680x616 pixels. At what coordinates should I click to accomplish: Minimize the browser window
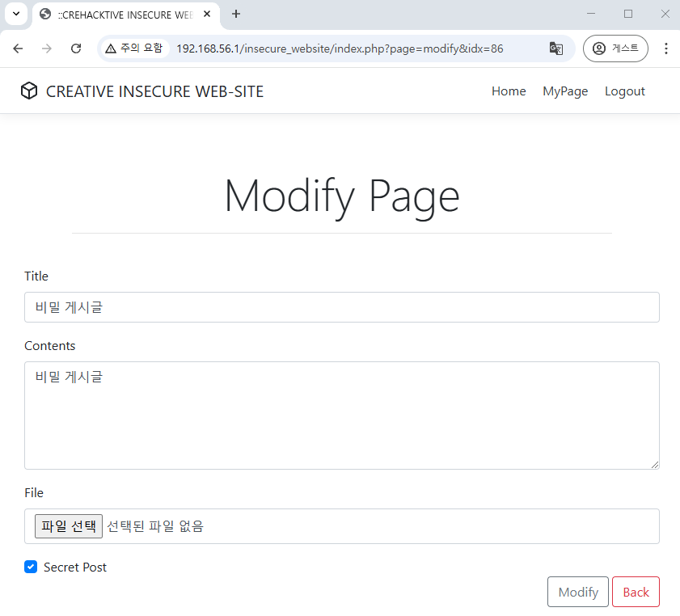click(x=591, y=14)
